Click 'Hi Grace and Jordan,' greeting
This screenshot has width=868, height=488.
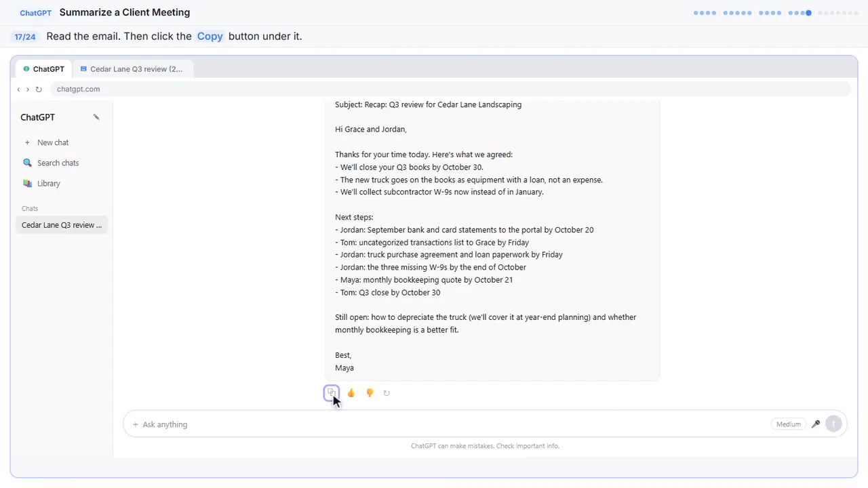(x=371, y=129)
